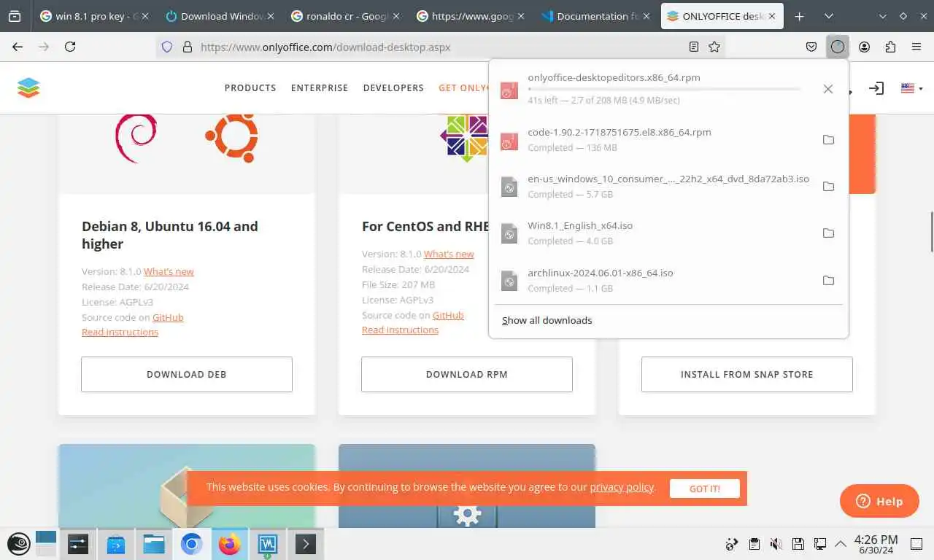Reload the current page
The height and width of the screenshot is (560, 934).
(x=70, y=47)
